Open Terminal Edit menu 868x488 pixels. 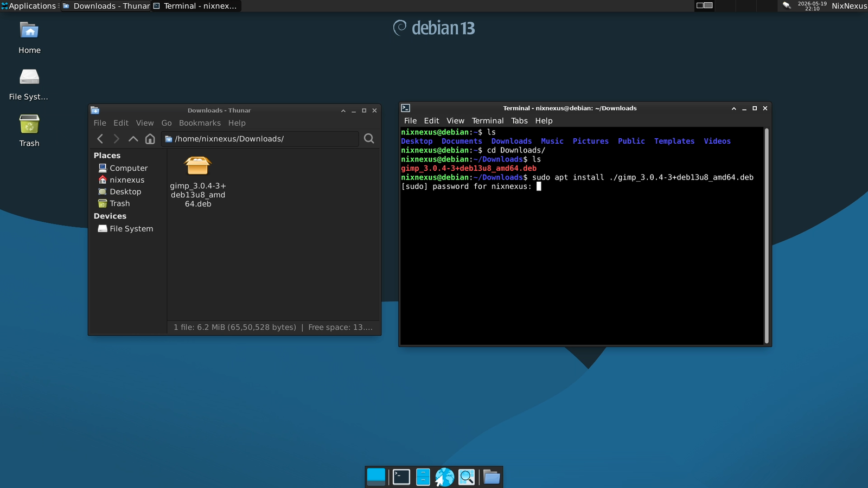pos(432,121)
